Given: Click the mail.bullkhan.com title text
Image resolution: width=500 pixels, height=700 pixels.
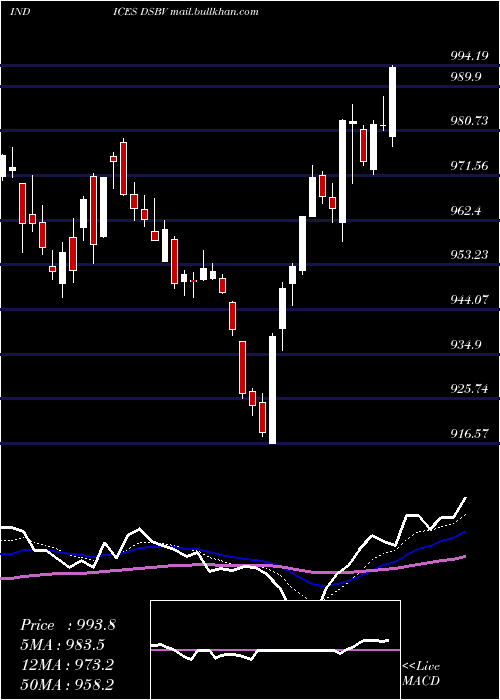Looking at the screenshot, I should [215, 11].
